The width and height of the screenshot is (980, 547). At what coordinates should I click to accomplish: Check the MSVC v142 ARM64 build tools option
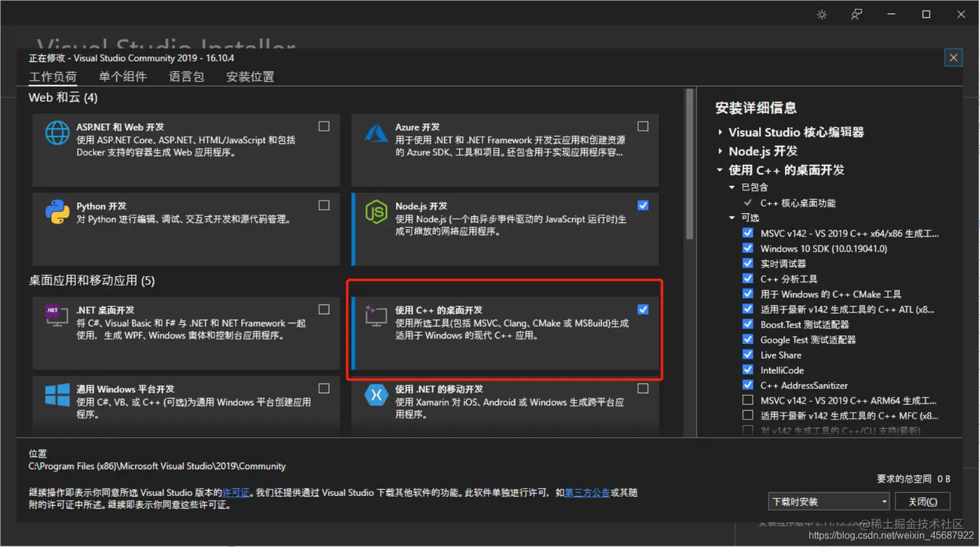pyautogui.click(x=748, y=401)
